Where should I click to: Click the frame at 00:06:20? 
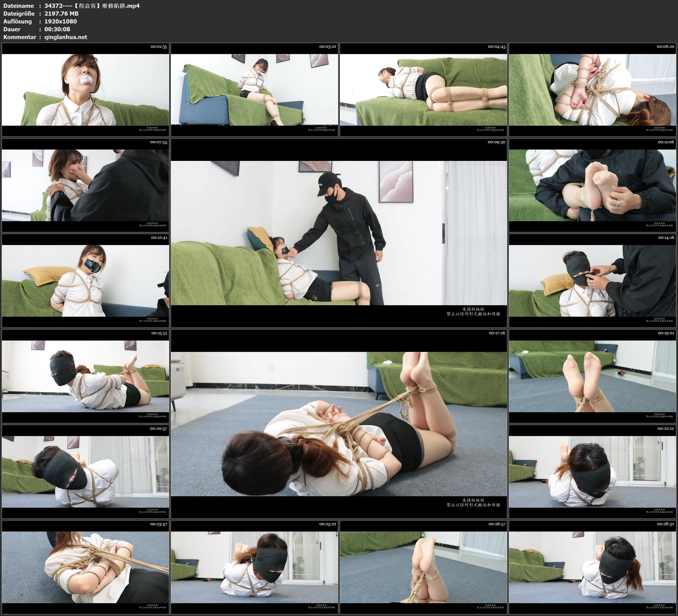point(592,90)
